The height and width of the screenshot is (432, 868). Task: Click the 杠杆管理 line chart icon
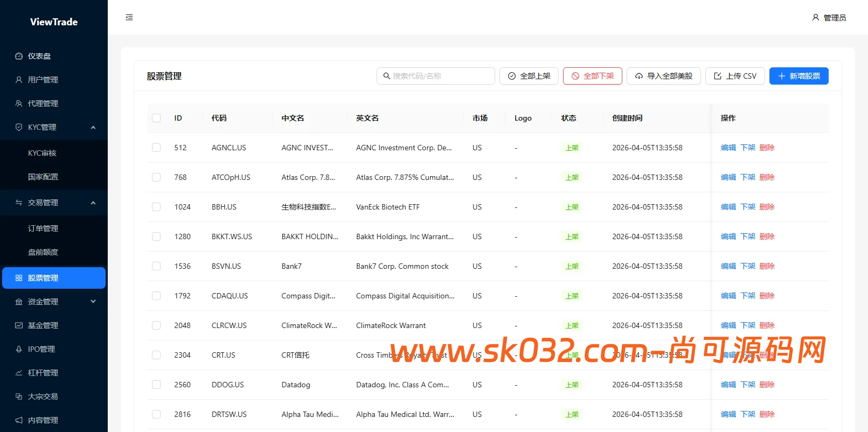tap(19, 373)
